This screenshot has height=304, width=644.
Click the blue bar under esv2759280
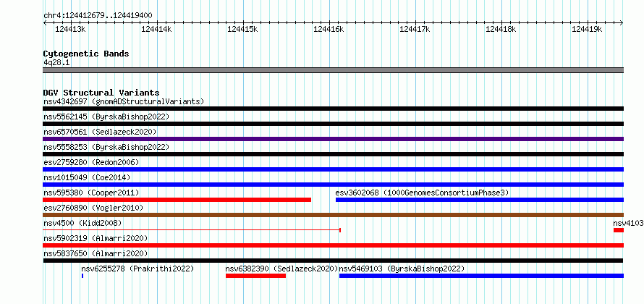(333, 169)
